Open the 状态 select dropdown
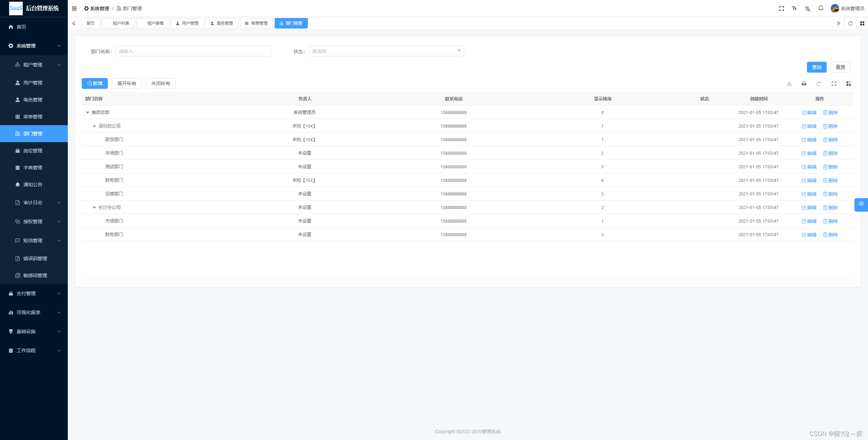The height and width of the screenshot is (440, 868). coord(386,51)
